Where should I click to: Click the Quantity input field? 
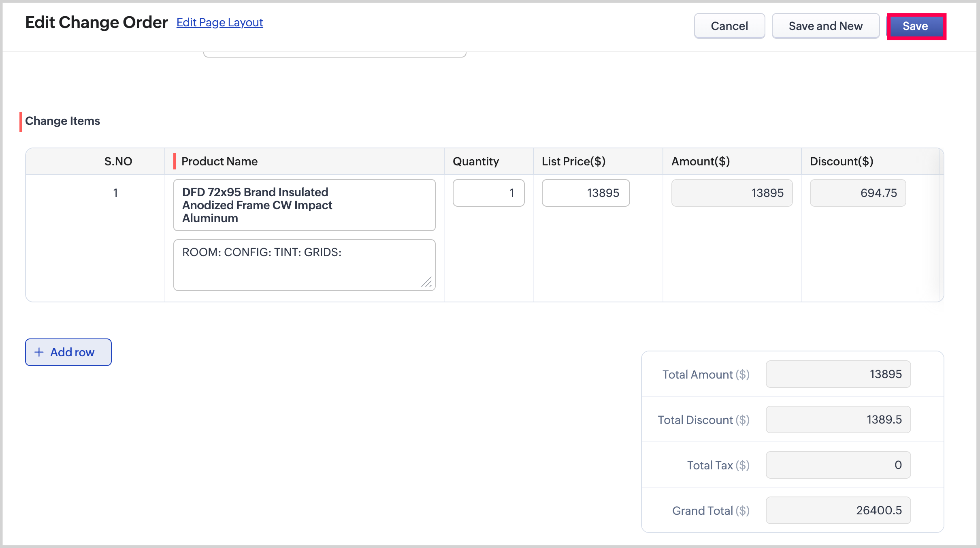[x=488, y=193]
